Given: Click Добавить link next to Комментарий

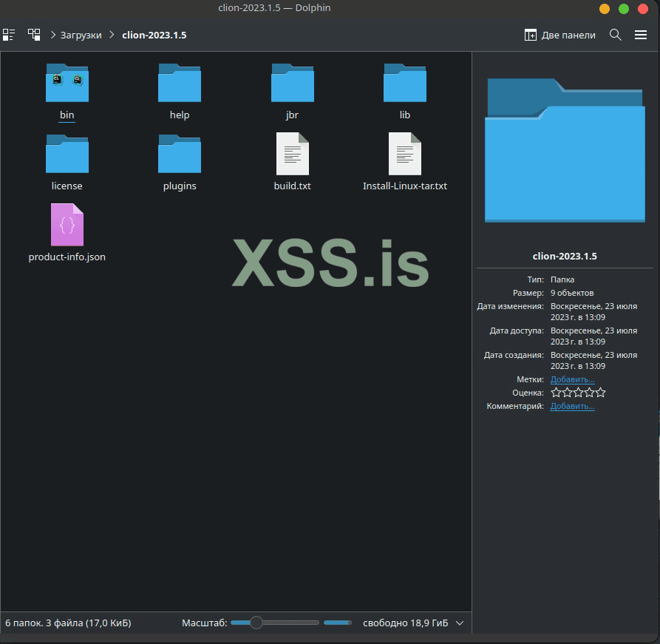Looking at the screenshot, I should click(x=572, y=406).
